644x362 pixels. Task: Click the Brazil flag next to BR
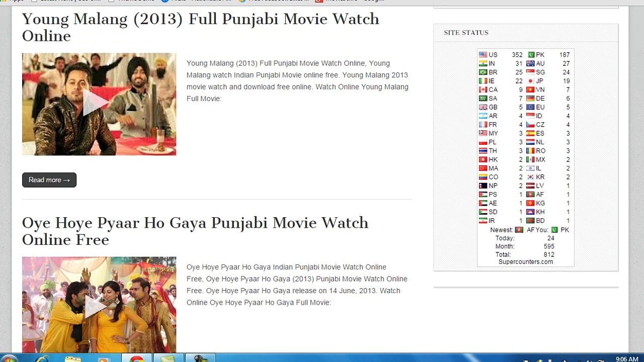coord(483,72)
